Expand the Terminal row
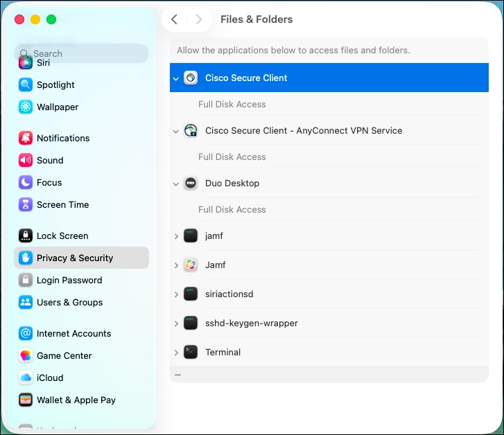Viewport: 504px width, 435px height. click(176, 353)
